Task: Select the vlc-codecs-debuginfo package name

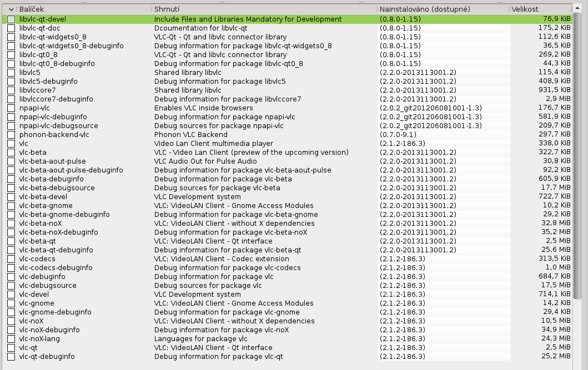Action: pyautogui.click(x=56, y=268)
